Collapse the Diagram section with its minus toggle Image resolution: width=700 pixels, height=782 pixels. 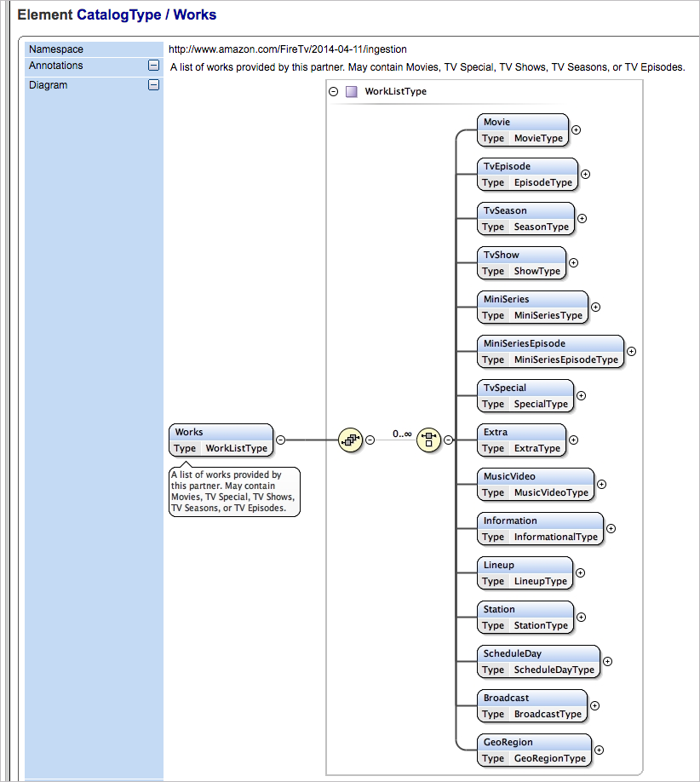(x=154, y=84)
